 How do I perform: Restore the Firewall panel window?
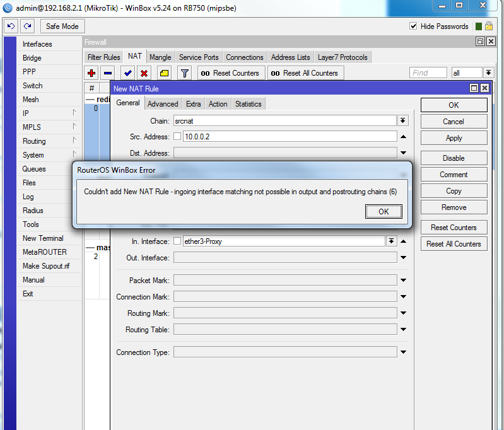480,42
